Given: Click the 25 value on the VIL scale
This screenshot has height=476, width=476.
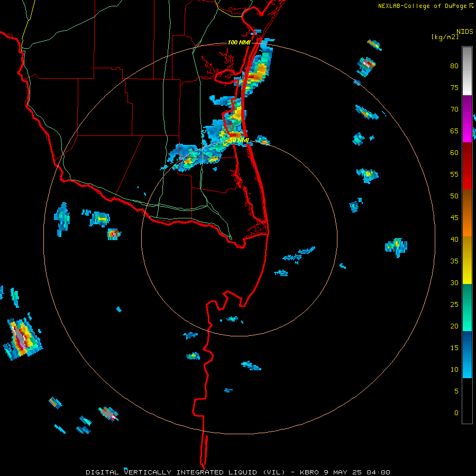Looking at the screenshot, I should [454, 304].
